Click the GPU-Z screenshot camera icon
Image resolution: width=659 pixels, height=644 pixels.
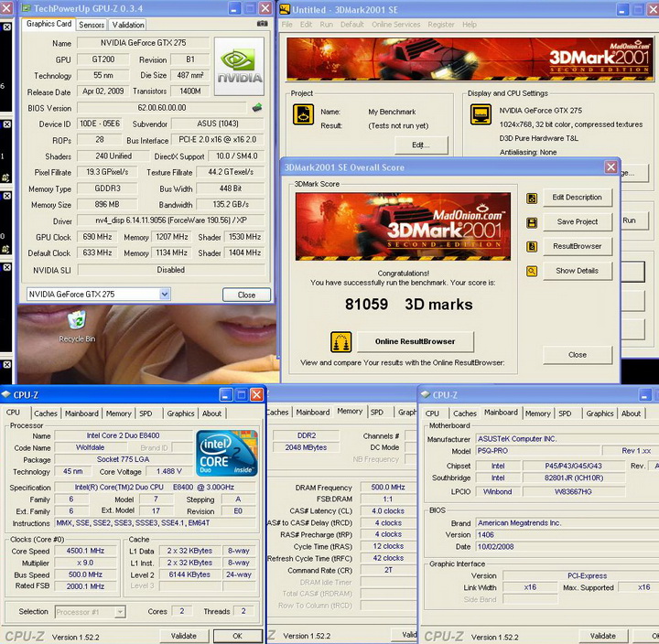(263, 24)
